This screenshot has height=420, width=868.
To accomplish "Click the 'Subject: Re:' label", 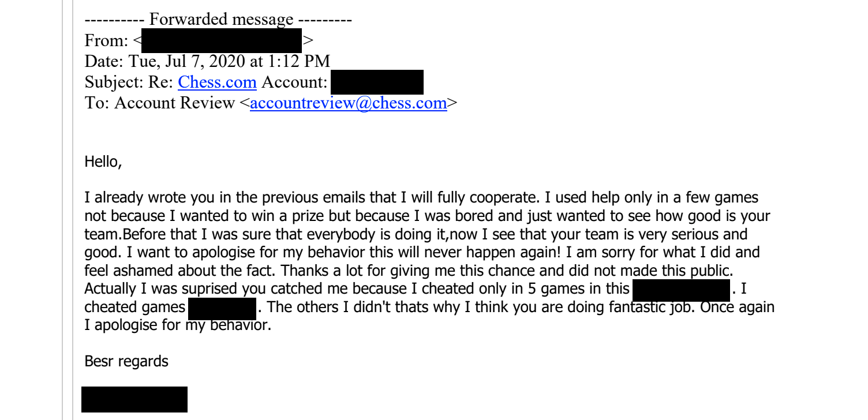I will click(129, 82).
